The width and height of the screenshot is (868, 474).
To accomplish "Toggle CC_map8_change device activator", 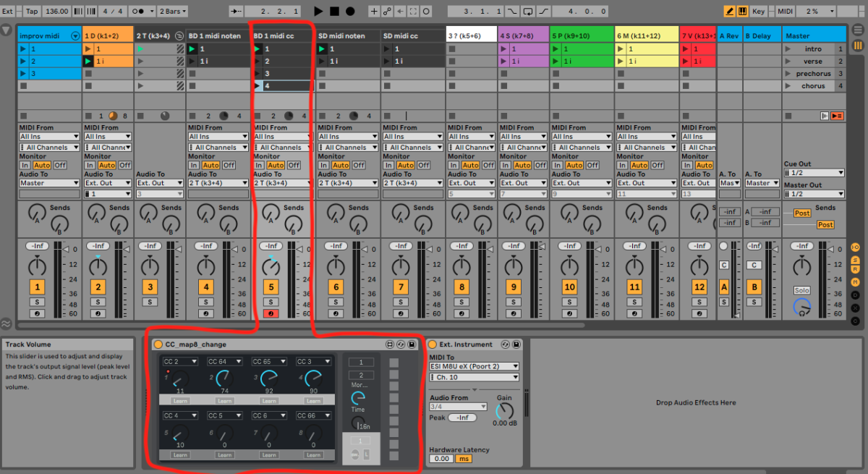I will click(158, 344).
